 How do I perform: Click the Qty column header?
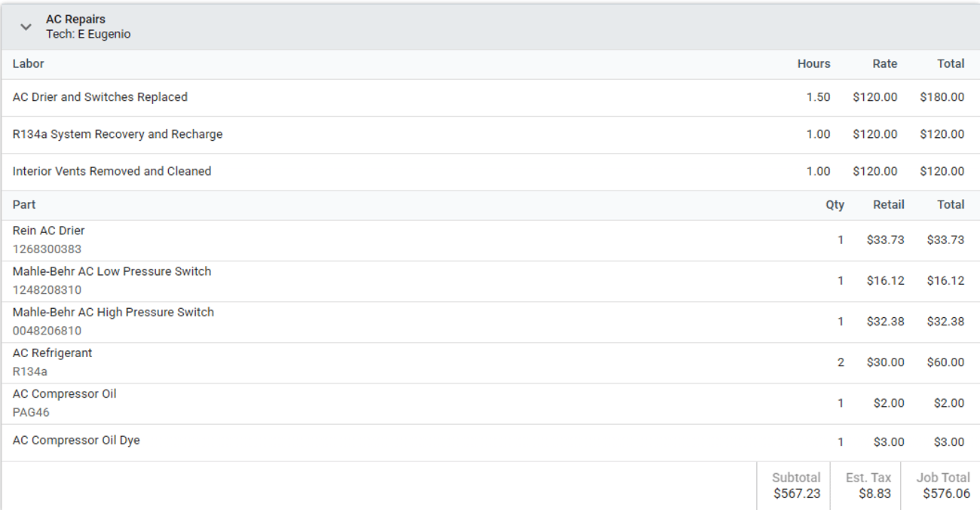pos(835,205)
